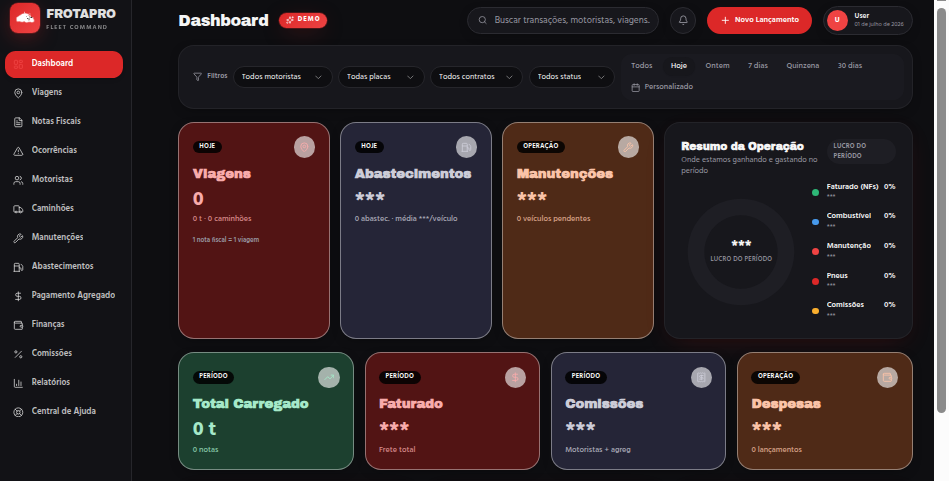Click the Abastecimentos fuel icon in sidebar
The width and height of the screenshot is (949, 481).
(x=18, y=267)
